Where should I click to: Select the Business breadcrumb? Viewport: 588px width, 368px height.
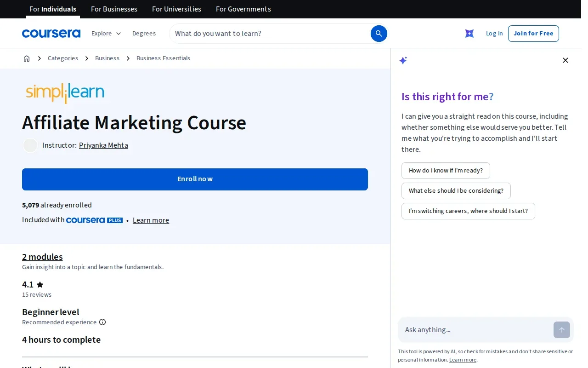107,58
